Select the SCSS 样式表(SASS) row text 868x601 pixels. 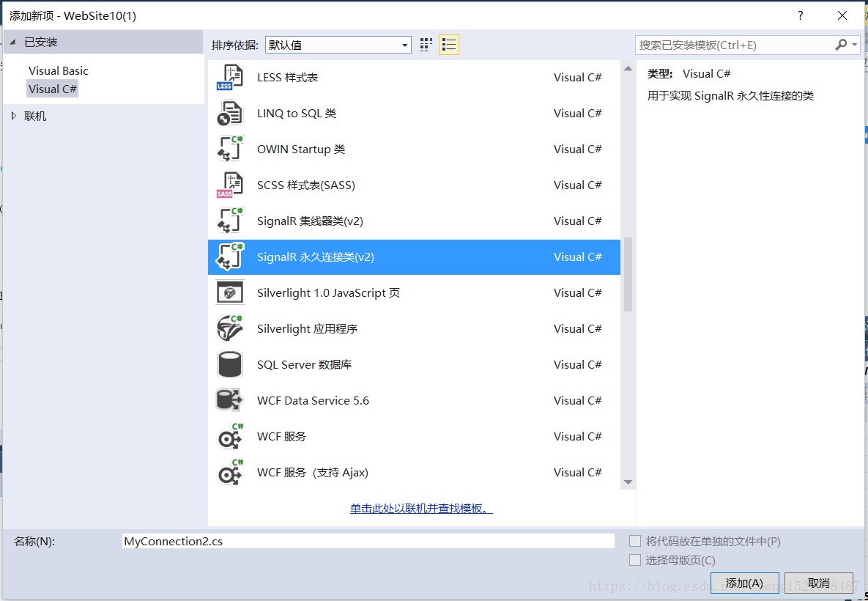click(x=306, y=185)
